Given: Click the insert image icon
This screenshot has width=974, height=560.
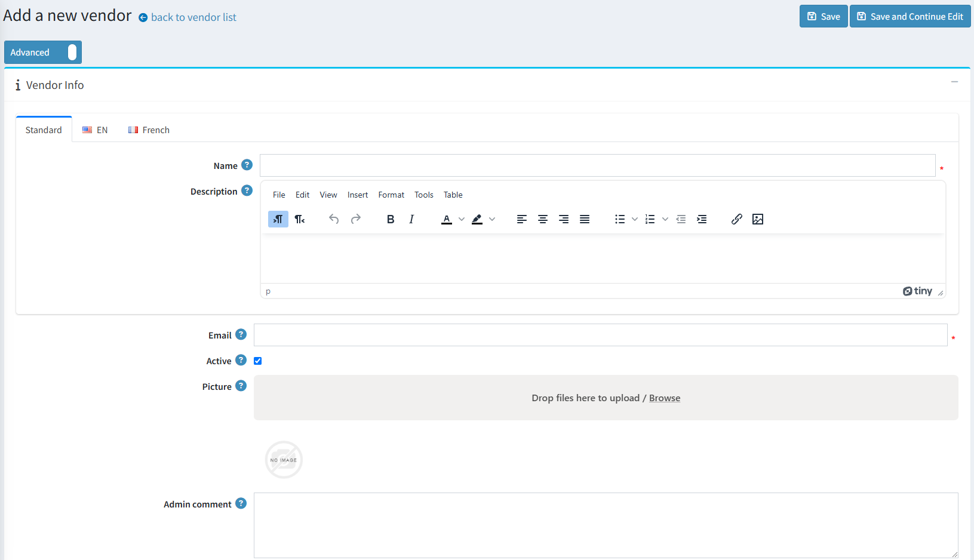Looking at the screenshot, I should pyautogui.click(x=758, y=219).
